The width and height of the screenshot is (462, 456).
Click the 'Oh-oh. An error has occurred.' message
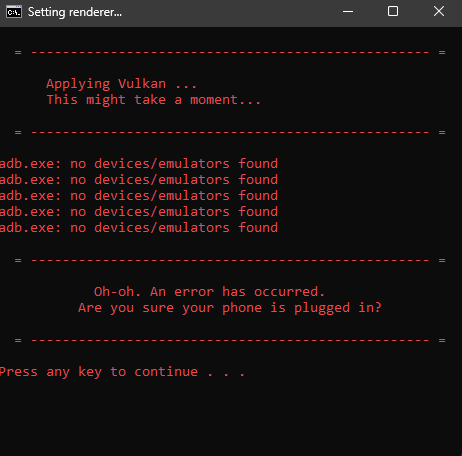[209, 292]
